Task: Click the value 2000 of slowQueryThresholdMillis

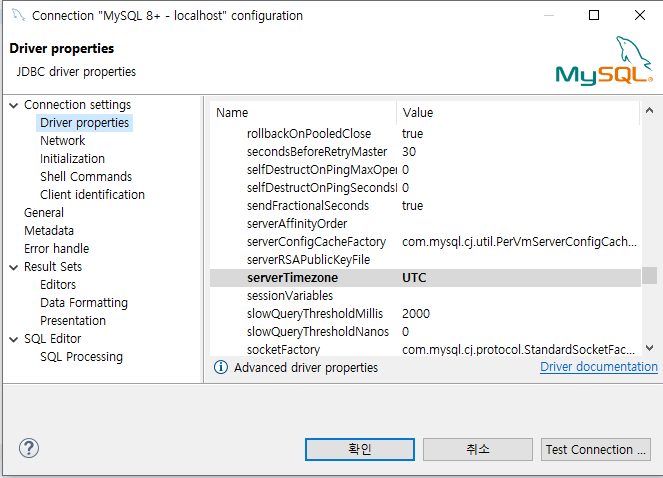Action: tap(416, 313)
